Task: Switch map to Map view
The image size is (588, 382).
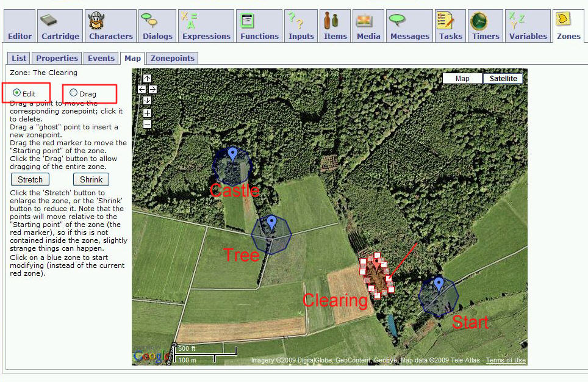Action: coord(462,79)
